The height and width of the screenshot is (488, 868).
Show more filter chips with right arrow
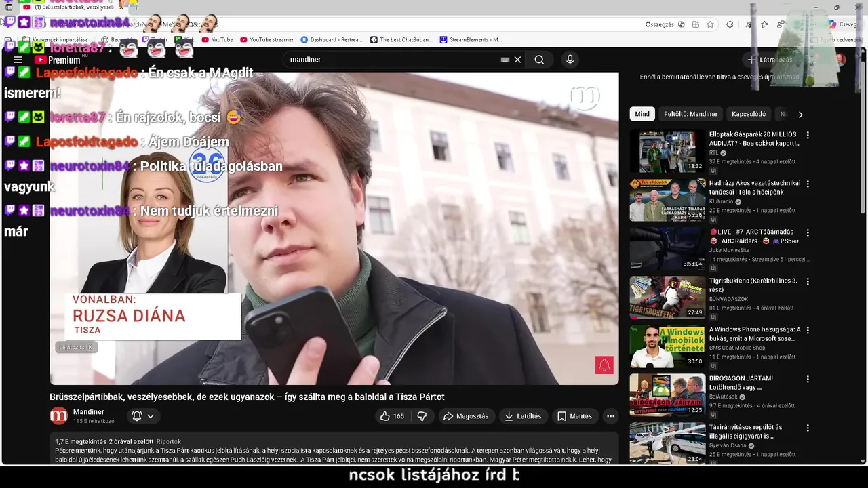[x=800, y=115]
